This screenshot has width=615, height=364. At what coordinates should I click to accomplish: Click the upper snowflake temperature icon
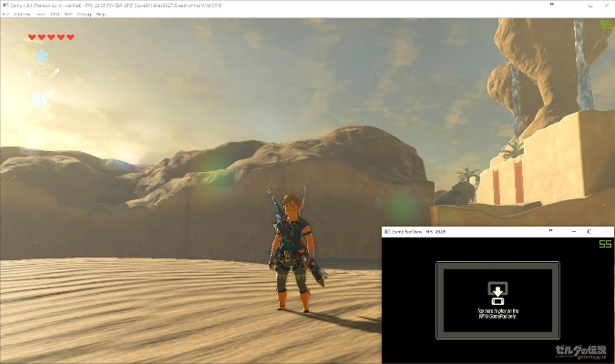pyautogui.click(x=41, y=56)
